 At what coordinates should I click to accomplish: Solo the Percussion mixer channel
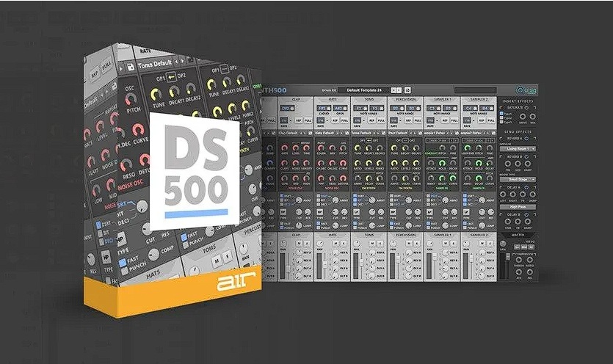417,244
